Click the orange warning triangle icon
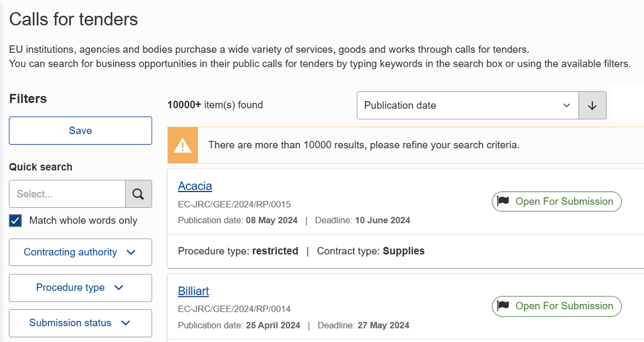Image resolution: width=644 pixels, height=342 pixels. (182, 145)
